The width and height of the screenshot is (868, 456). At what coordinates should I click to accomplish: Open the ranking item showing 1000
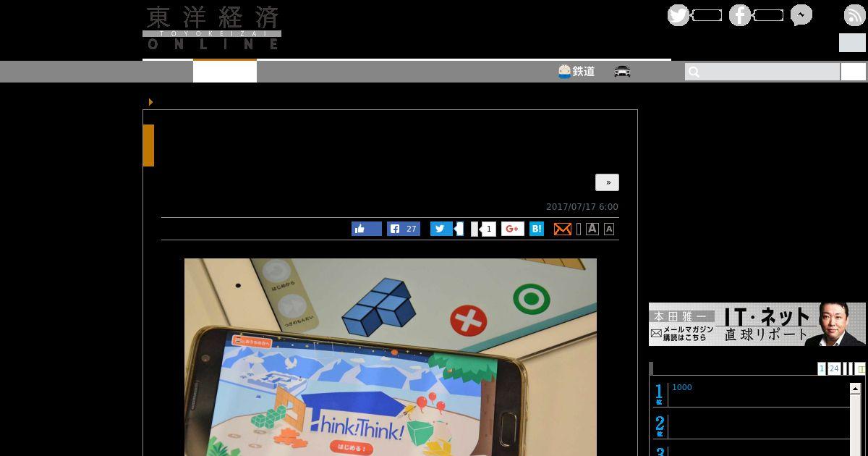pos(682,387)
